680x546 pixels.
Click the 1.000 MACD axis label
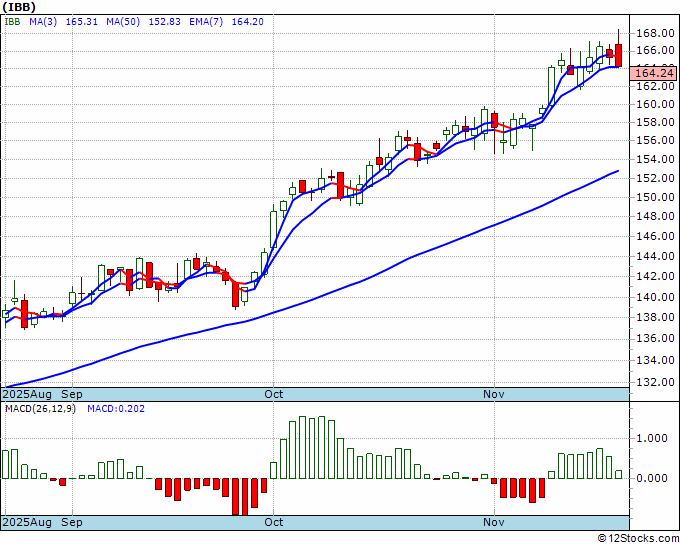654,438
